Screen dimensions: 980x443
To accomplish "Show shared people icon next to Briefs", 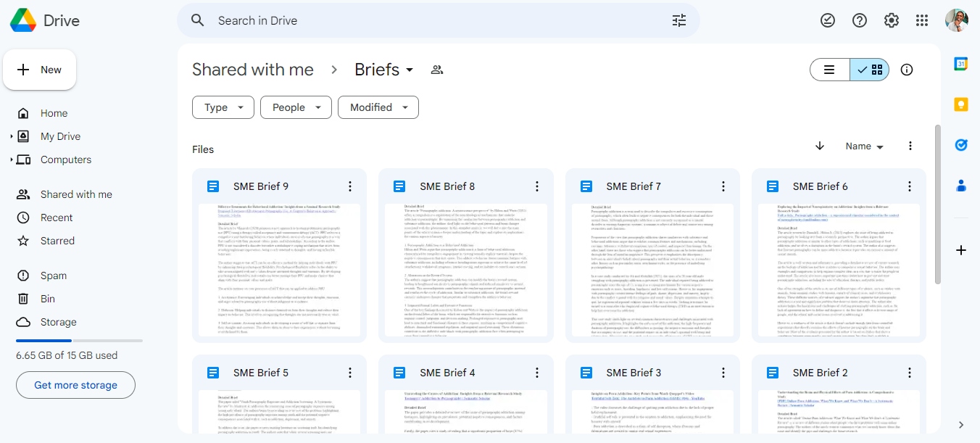I will click(x=437, y=70).
